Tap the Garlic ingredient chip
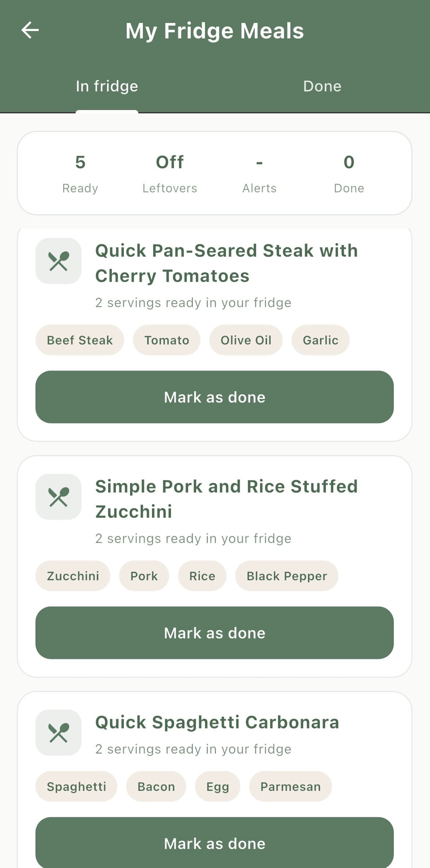Screen dimensions: 430x868 [x=320, y=340]
